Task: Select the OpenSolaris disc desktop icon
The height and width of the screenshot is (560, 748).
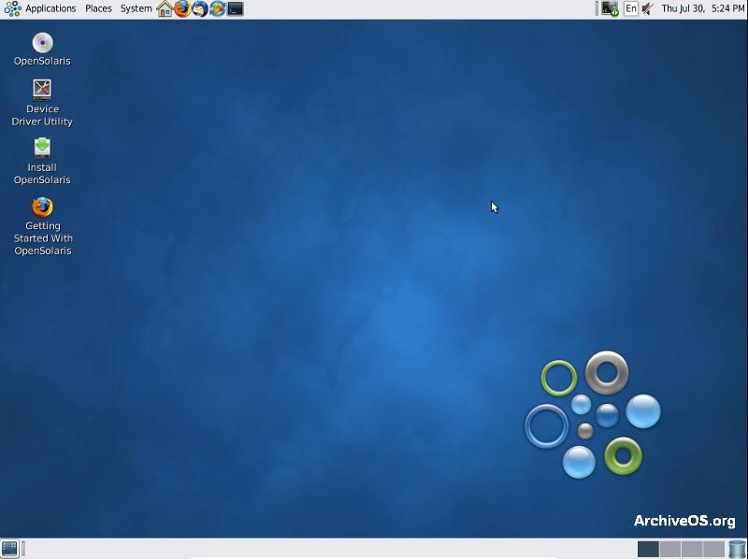Action: point(42,50)
